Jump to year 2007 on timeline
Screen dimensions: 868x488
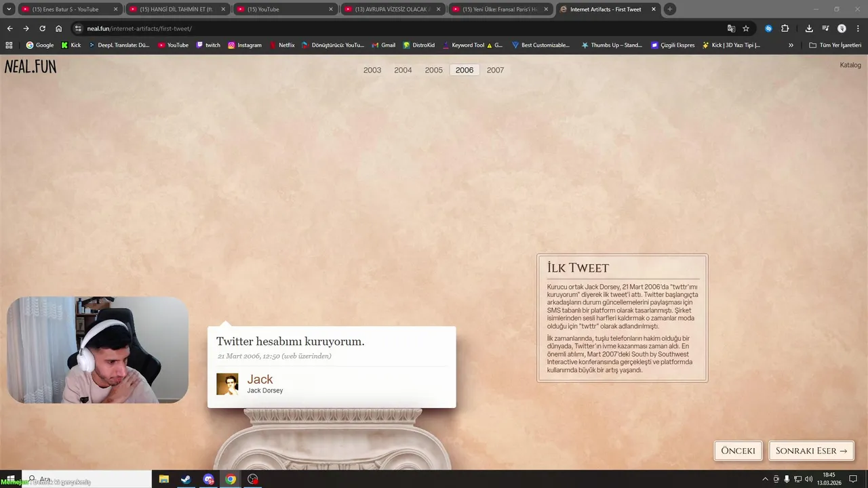pyautogui.click(x=496, y=70)
